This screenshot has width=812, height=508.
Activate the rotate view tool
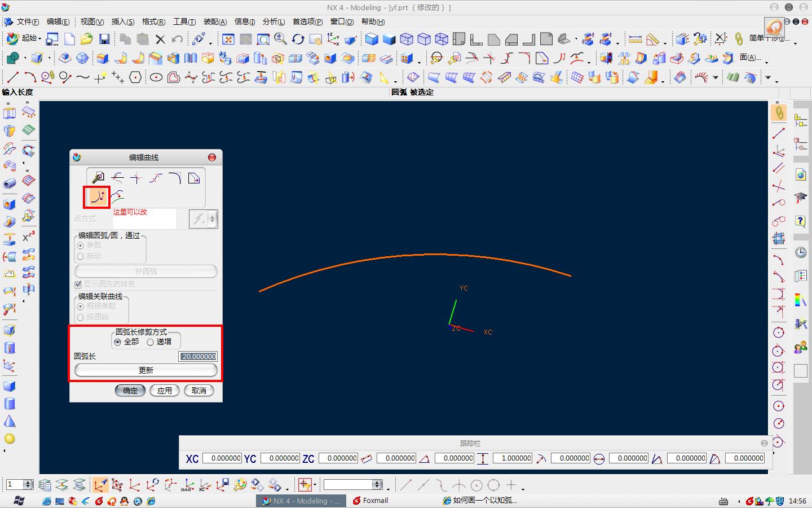coord(298,39)
